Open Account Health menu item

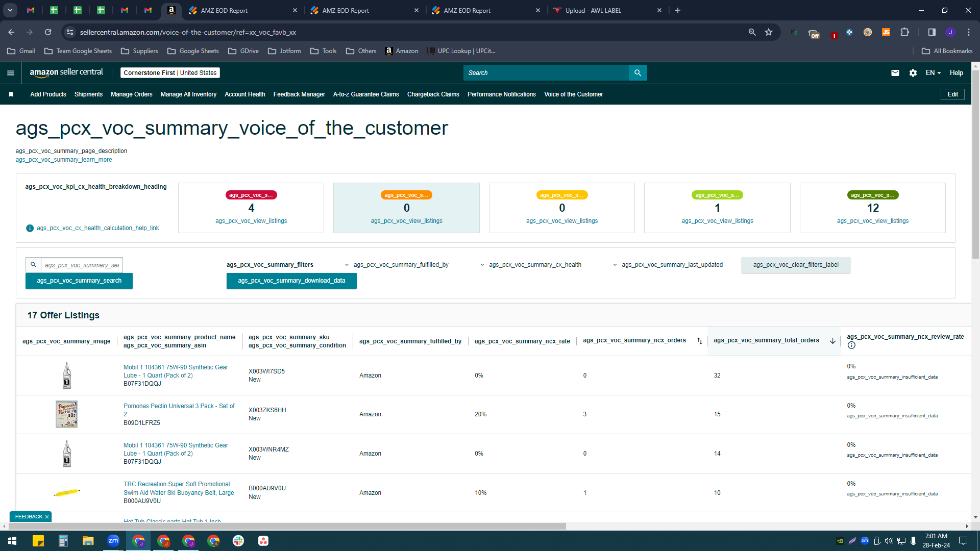point(245,94)
